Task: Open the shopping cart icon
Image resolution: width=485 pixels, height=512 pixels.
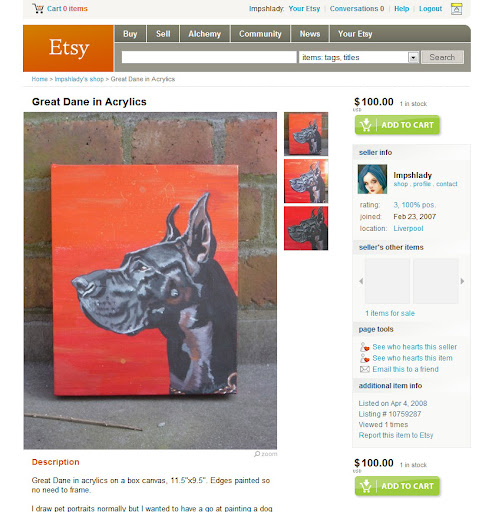Action: click(x=38, y=8)
